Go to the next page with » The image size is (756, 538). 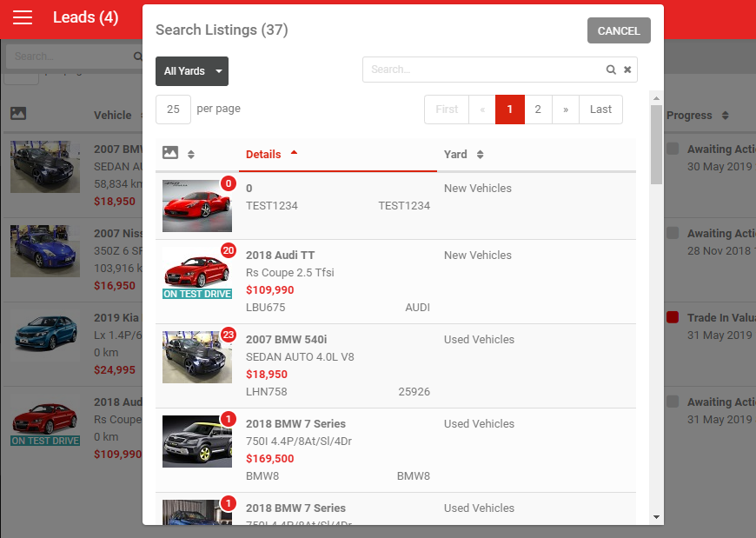click(566, 110)
